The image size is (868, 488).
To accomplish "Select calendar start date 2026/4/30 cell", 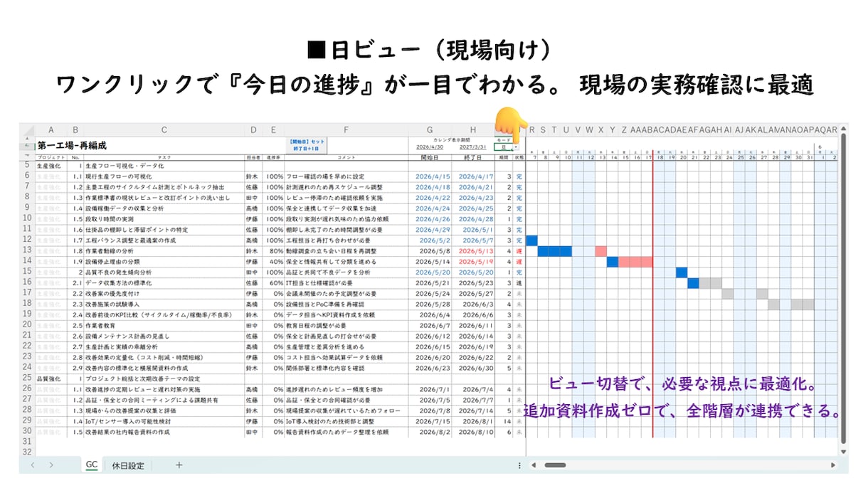I will coord(429,148).
